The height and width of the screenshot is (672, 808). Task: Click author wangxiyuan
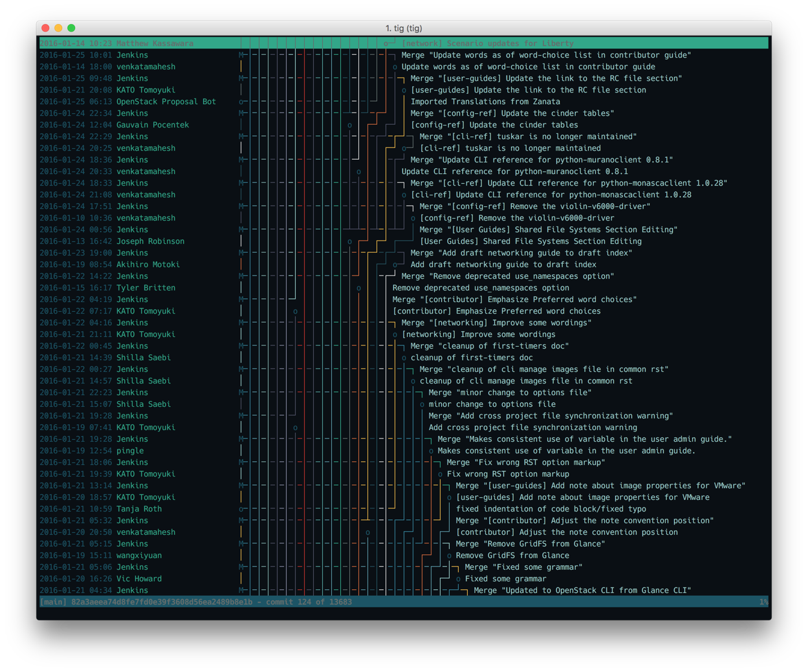click(139, 556)
